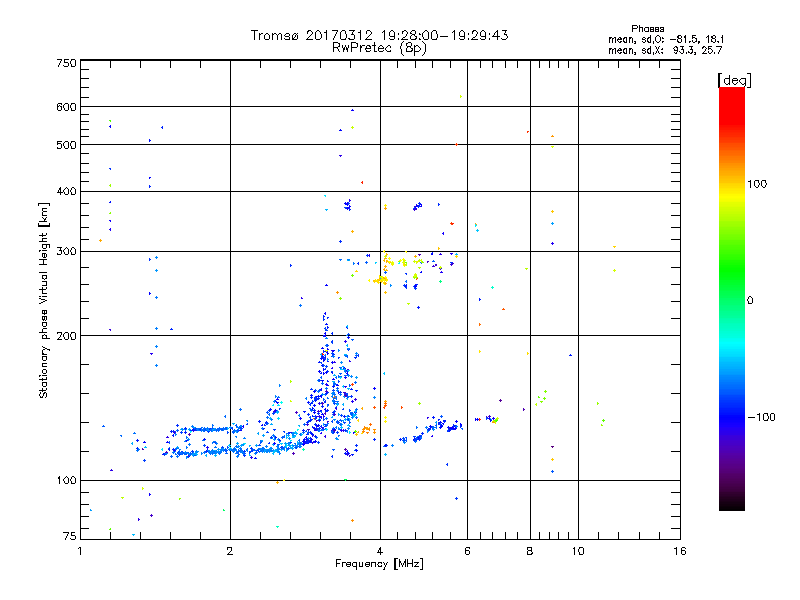Click the 'RwPretec (8p)' subtitle

(379, 48)
